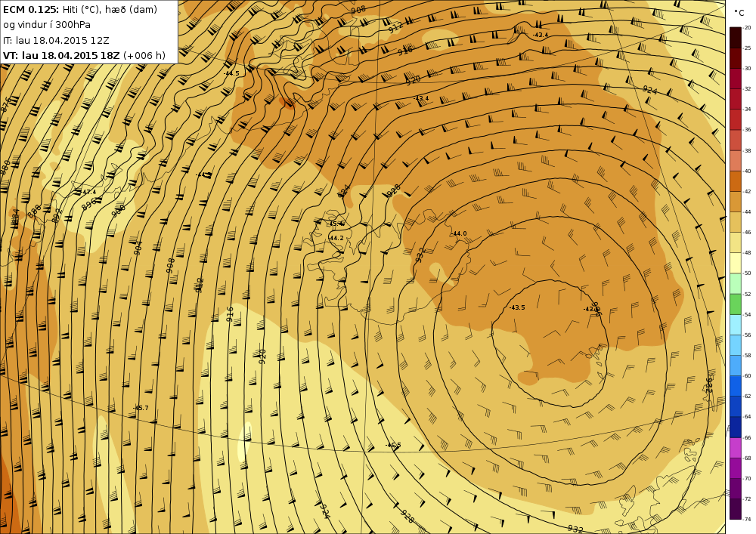Click the -60 label on the temperature legend

point(748,375)
